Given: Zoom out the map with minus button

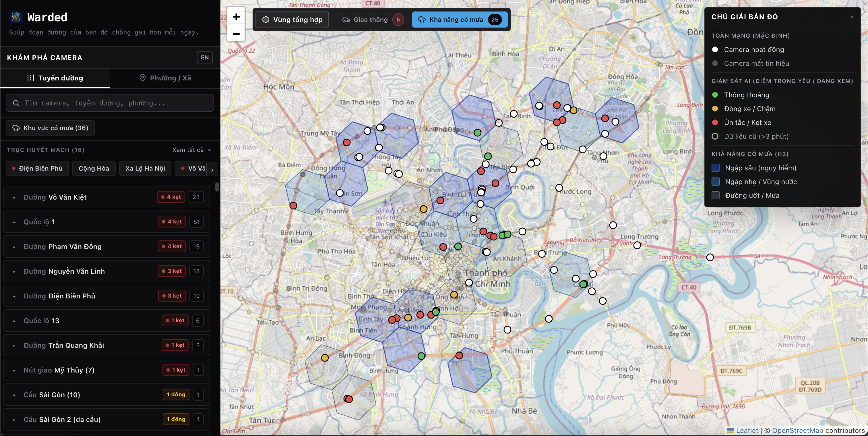Looking at the screenshot, I should coord(236,34).
